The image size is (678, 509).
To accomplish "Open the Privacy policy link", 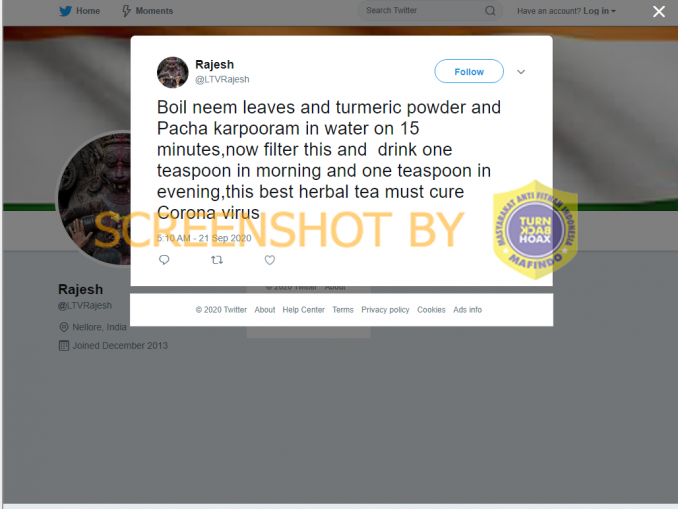I will tap(385, 310).
